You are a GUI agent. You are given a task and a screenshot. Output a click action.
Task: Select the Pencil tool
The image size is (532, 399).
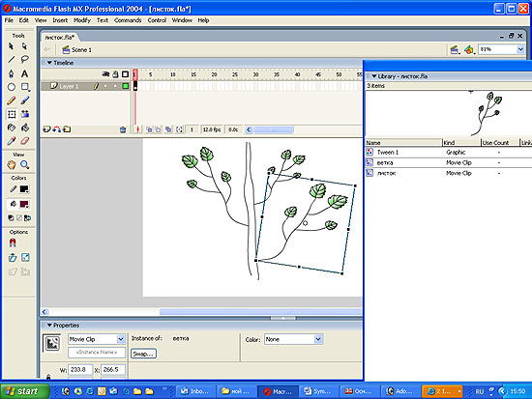click(12, 100)
